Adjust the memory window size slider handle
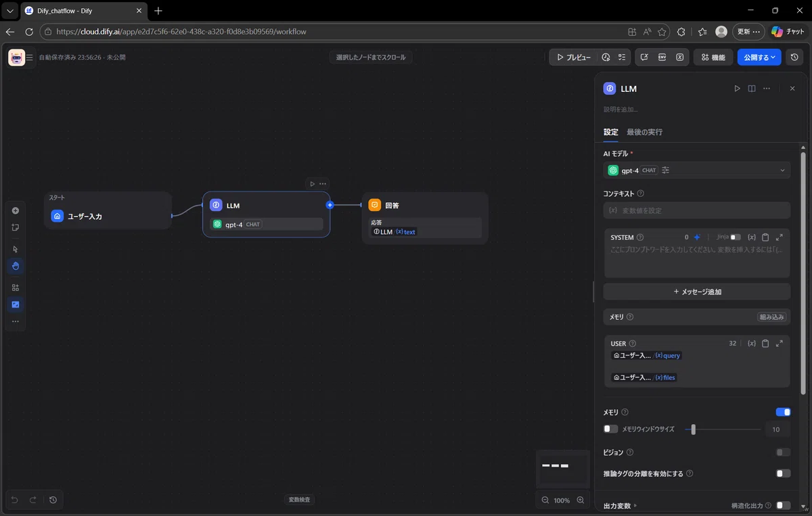Image resolution: width=812 pixels, height=516 pixels. (x=693, y=429)
